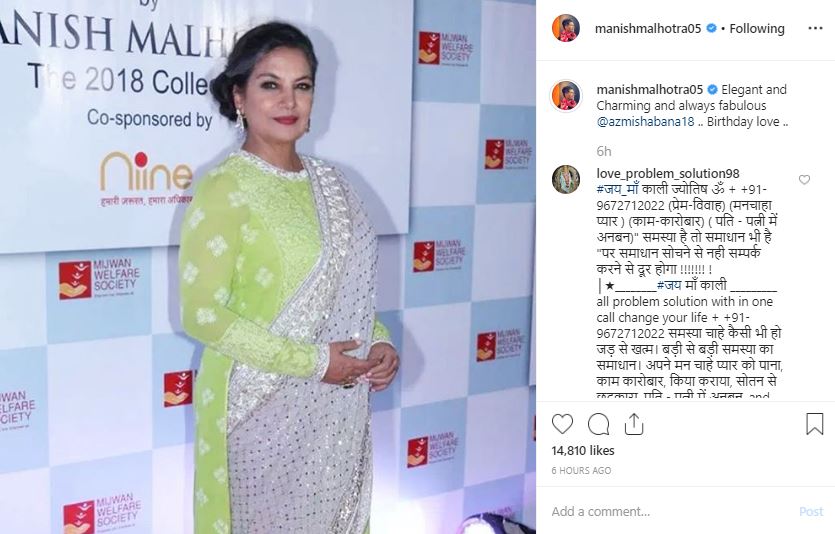Toggle the Following button
The width and height of the screenshot is (835, 534).
(757, 28)
